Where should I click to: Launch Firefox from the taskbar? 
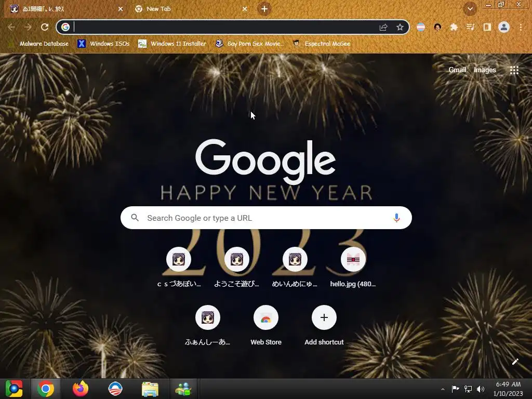(81, 389)
